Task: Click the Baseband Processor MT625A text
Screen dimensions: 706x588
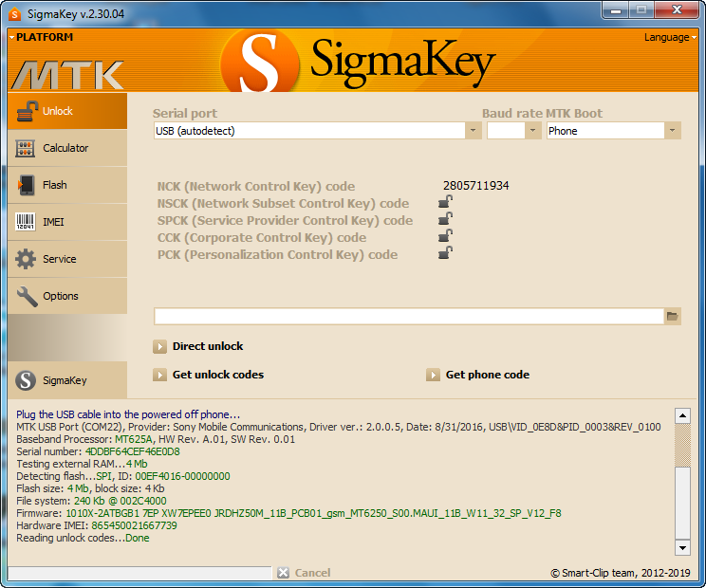Action: pyautogui.click(x=84, y=439)
